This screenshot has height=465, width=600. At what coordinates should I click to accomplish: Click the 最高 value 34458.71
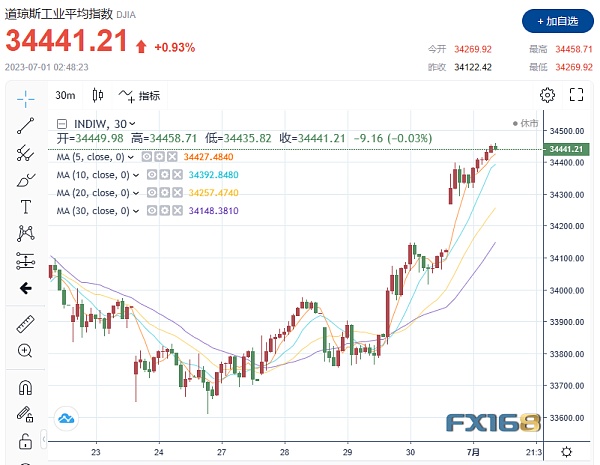coord(574,49)
